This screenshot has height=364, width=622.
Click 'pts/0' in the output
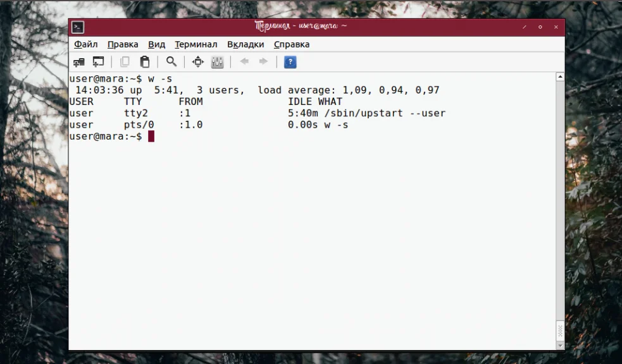tap(139, 124)
